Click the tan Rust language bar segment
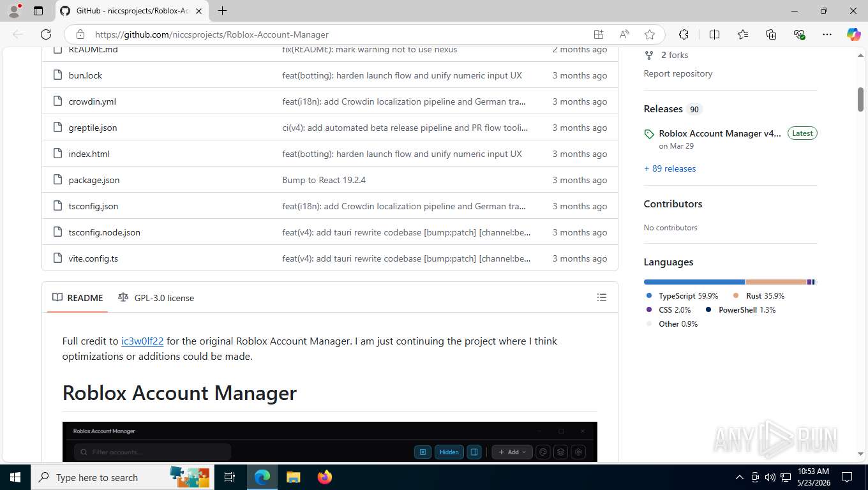 pyautogui.click(x=776, y=282)
